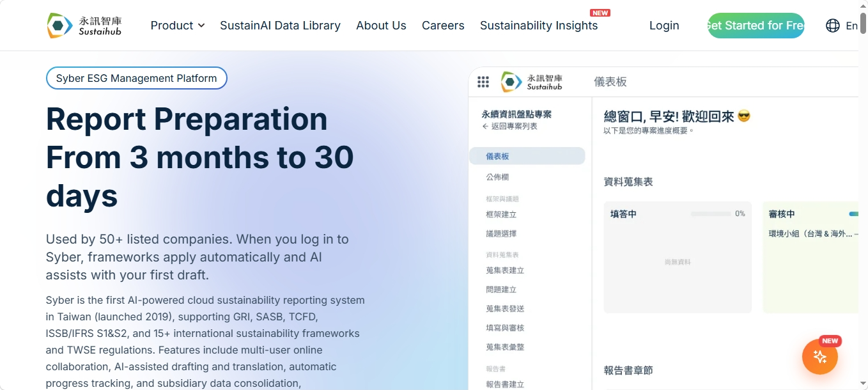The width and height of the screenshot is (868, 390).
Task: Open the orange AI sparkle chat button
Action: [819, 356]
